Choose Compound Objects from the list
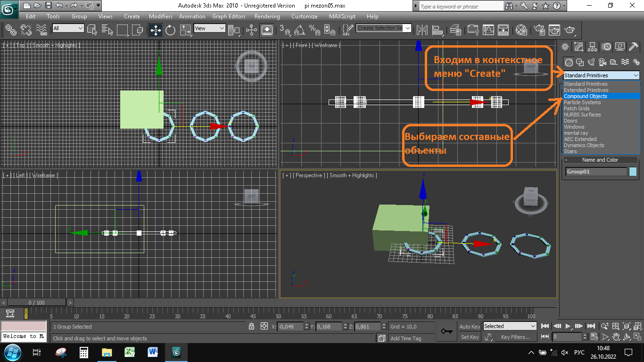This screenshot has width=644, height=362. pos(601,96)
